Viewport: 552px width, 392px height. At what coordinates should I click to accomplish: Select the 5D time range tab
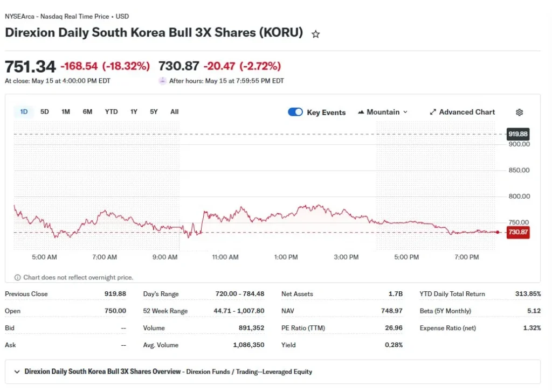coord(45,112)
